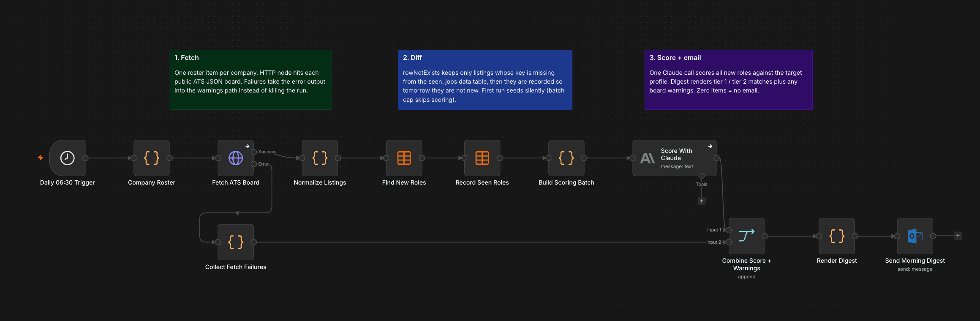Click the output connector of Score With Claude

[717, 158]
